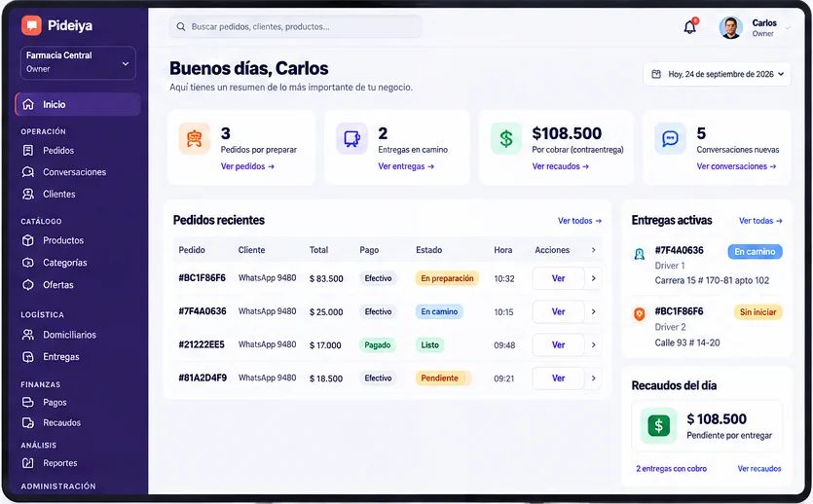Click the Pagos sidebar icon

click(28, 402)
